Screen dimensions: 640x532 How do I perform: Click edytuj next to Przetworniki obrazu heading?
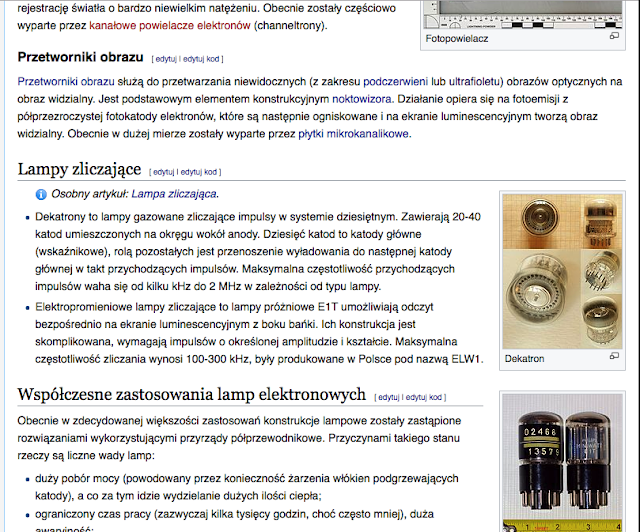click(x=166, y=59)
